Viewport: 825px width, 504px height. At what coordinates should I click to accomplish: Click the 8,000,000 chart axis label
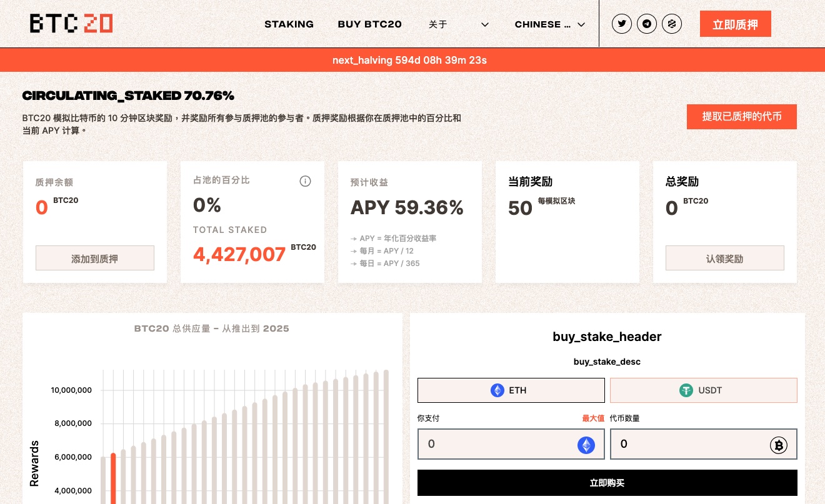point(73,423)
